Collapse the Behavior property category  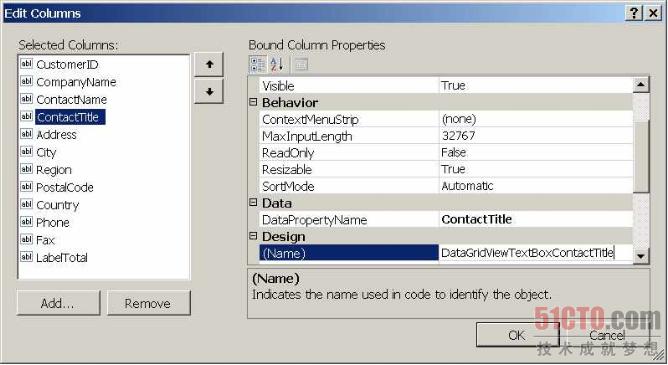coord(253,102)
